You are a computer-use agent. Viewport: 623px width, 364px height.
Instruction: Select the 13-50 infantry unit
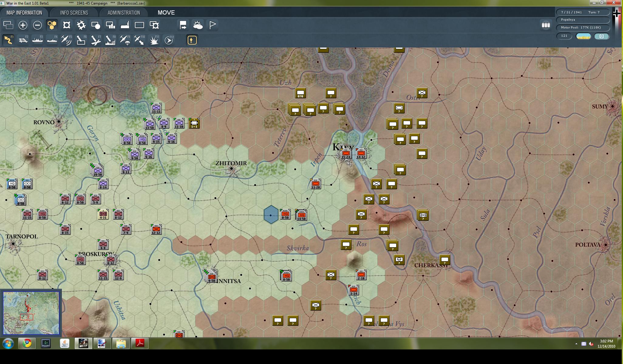[149, 124]
